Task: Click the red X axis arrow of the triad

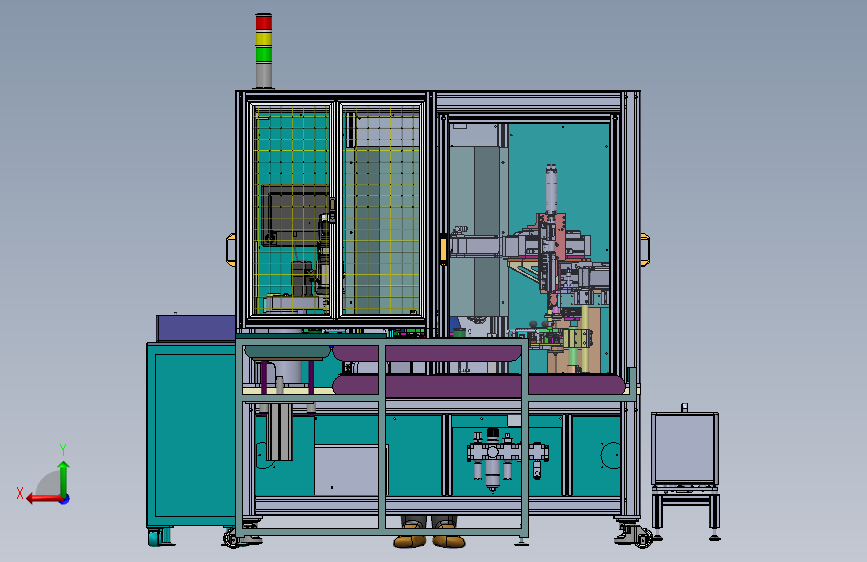Action: [x=43, y=499]
